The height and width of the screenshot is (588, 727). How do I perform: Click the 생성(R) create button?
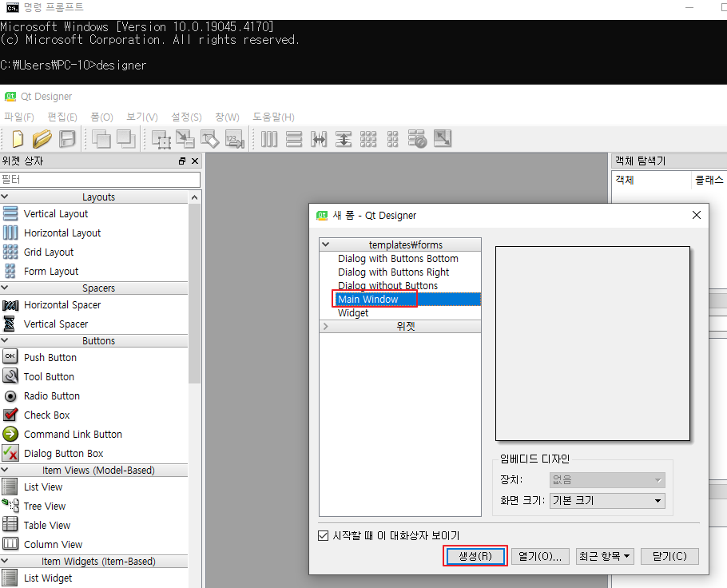475,556
